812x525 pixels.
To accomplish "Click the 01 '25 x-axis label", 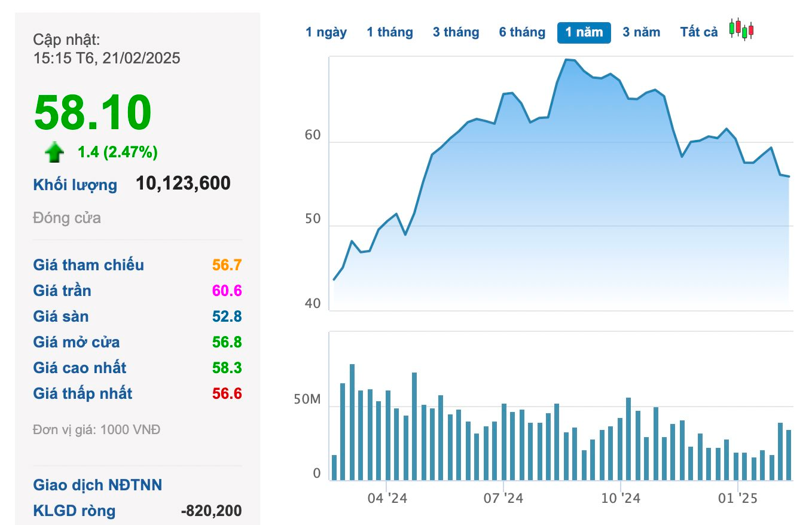I will tap(737, 497).
